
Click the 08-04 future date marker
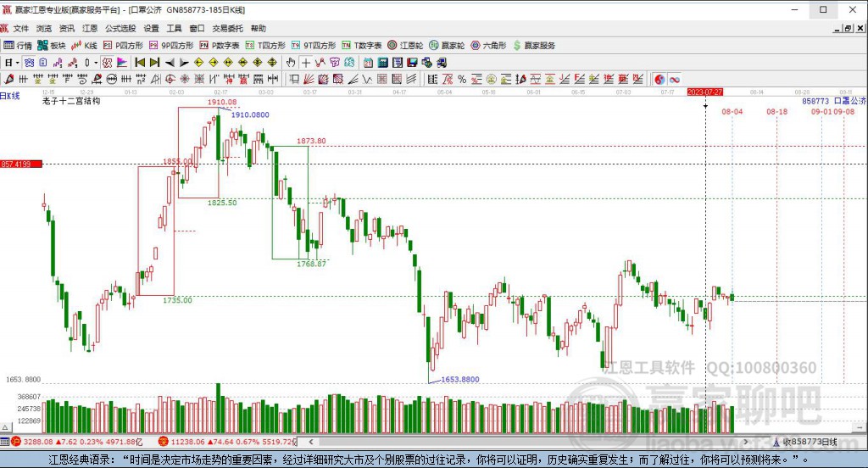pos(732,111)
